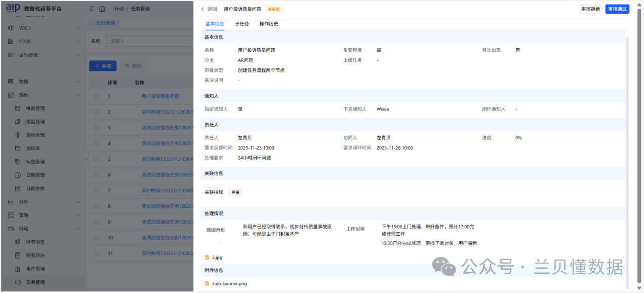Click the 数据 database icon
Viewport: 644px width, 293px height.
coord(11,82)
